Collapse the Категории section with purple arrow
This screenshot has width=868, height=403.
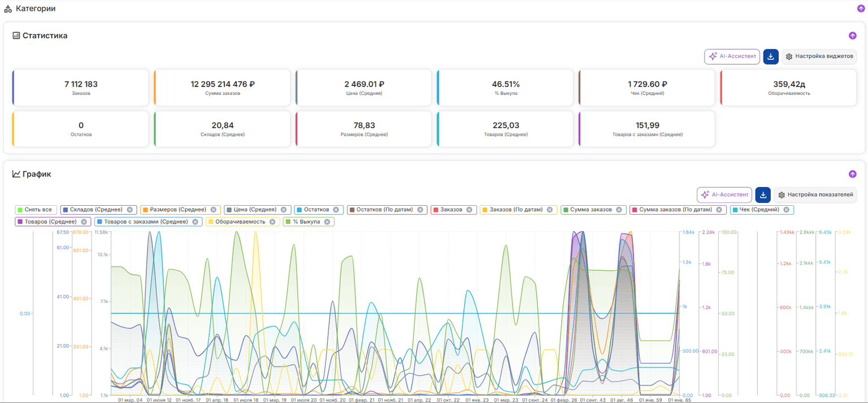(861, 8)
